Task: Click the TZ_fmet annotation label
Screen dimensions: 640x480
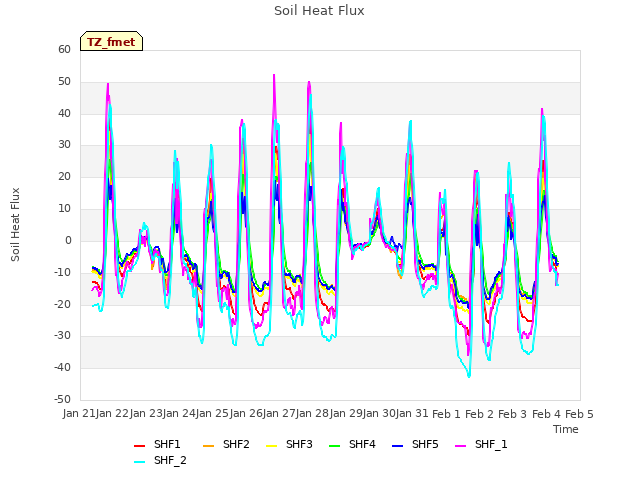Action: [111, 42]
